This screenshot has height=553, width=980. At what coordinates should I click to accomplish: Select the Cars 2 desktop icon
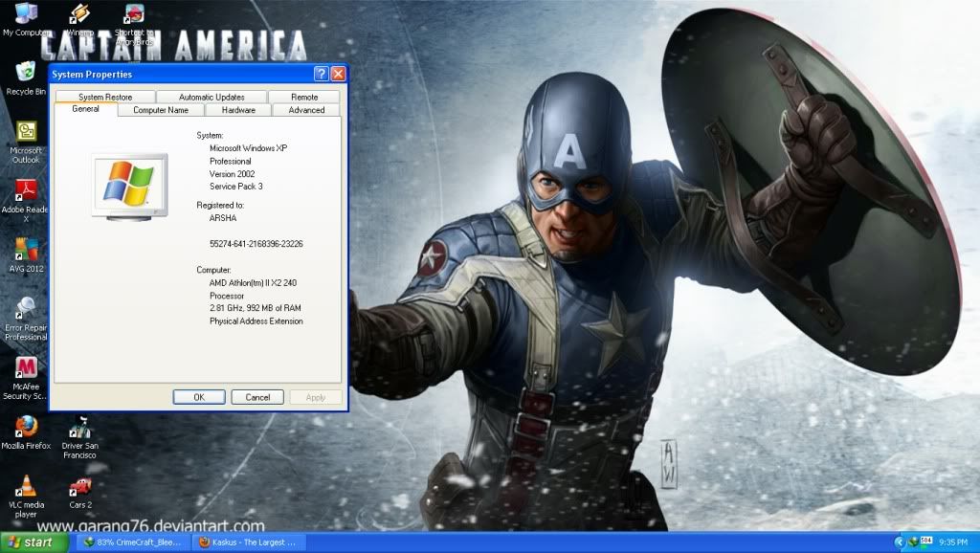pos(80,493)
